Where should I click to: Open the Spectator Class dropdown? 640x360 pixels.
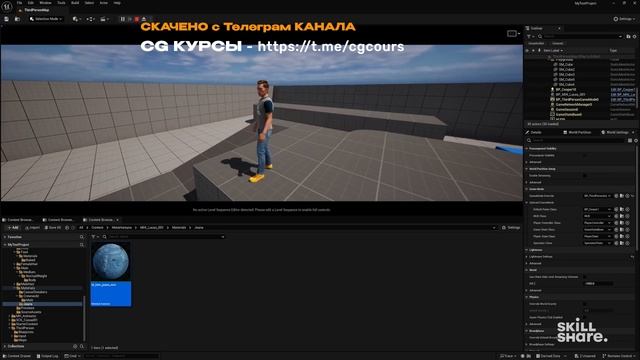597,243
